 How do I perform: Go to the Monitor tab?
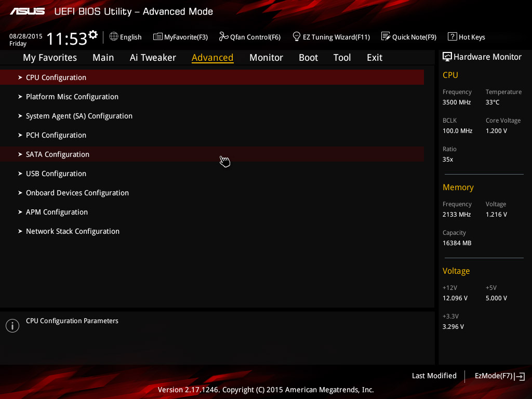coord(267,58)
